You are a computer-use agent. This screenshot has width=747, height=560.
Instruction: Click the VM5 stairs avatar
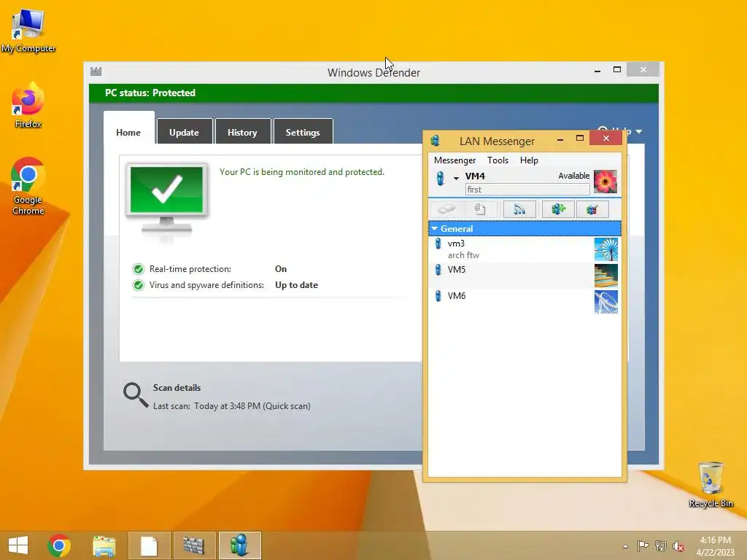[x=606, y=275]
